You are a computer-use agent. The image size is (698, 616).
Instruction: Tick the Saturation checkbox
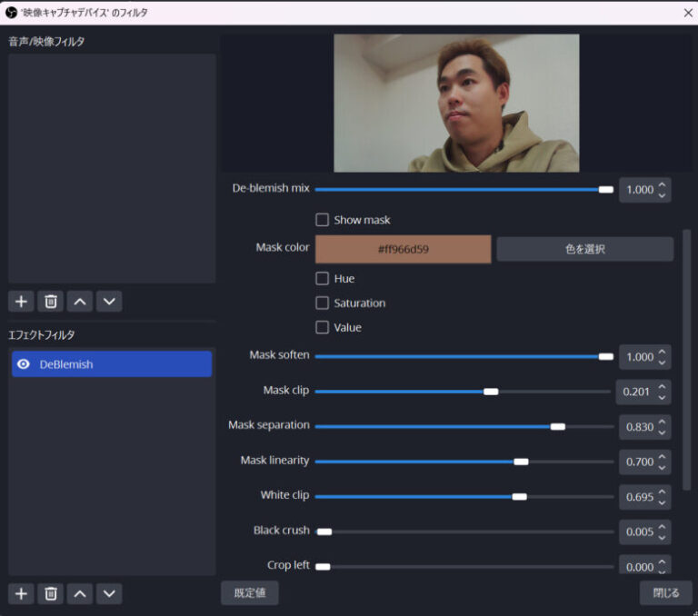point(322,303)
